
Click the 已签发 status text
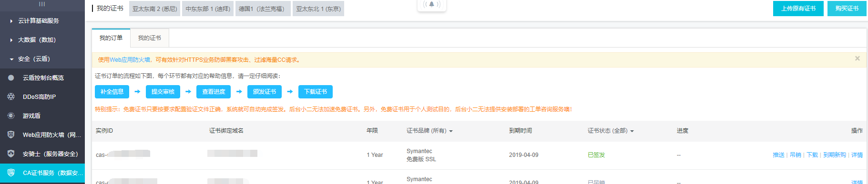click(596, 155)
